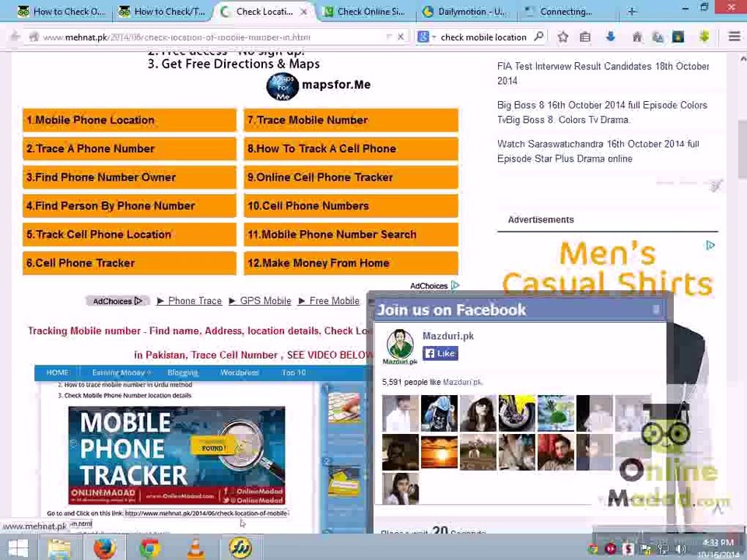Click 6.Cell Phone Tracker button

tap(129, 263)
